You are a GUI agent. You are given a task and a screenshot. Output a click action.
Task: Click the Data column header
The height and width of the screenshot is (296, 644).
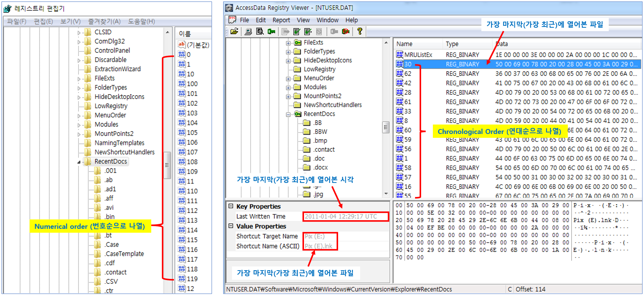coord(567,44)
